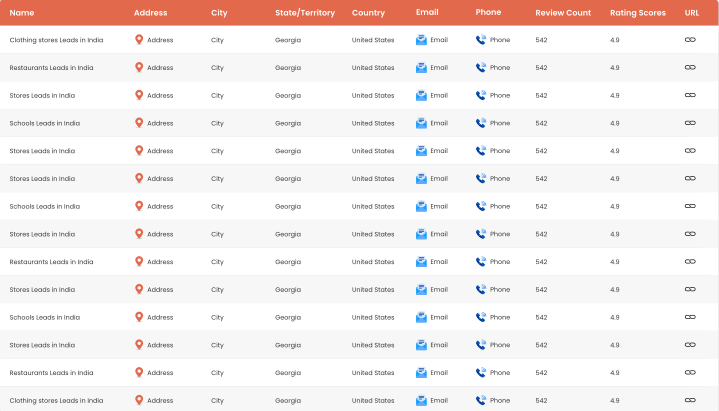Click the Country column header

[368, 13]
